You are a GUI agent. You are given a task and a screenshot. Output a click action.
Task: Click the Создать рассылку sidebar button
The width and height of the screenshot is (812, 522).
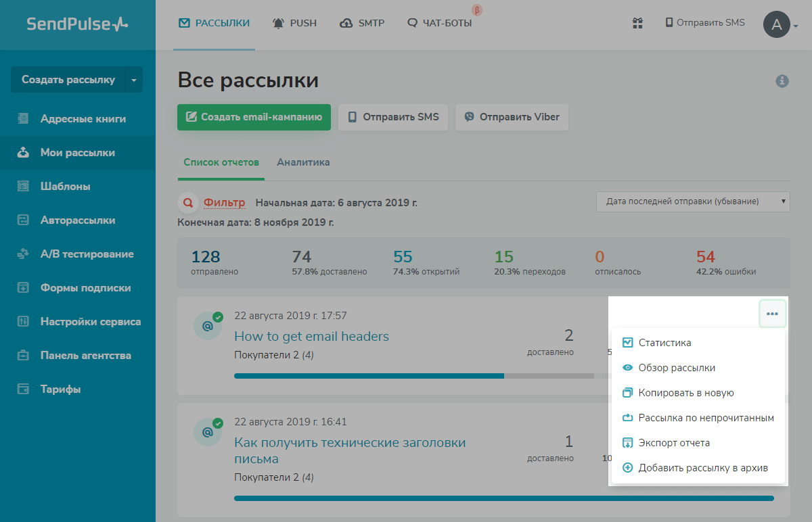click(68, 80)
